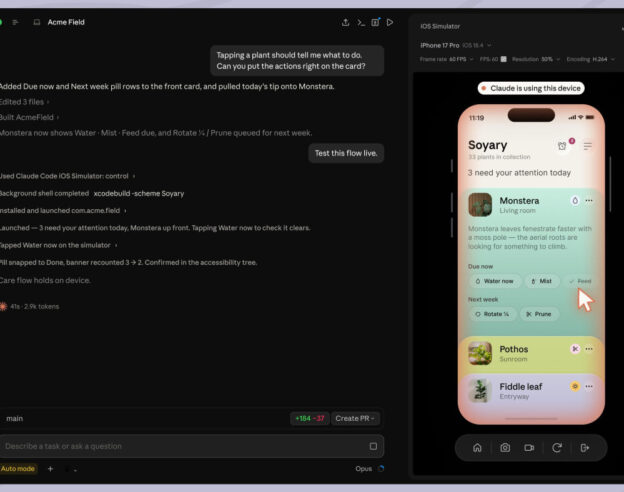The width and height of the screenshot is (624, 492).
Task: Click the small dropdown arrow beside the plus icon
Action: (x=75, y=470)
